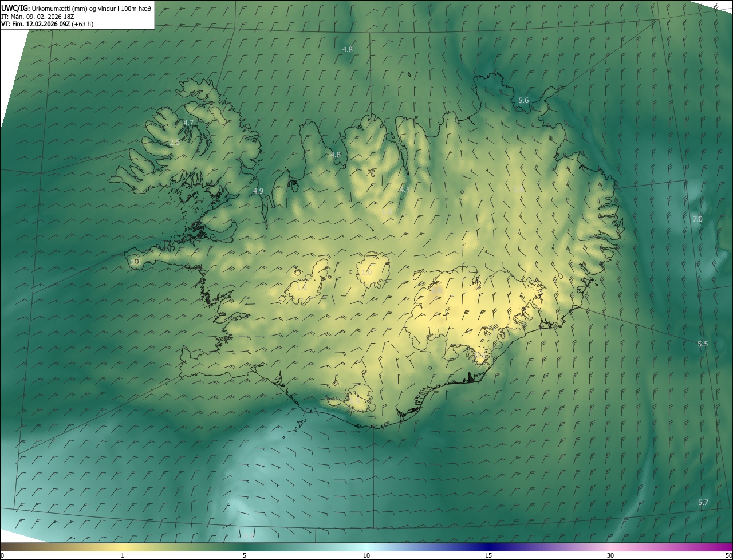Click the 5.6 value on the northeast peninsula
733x560 pixels.
[x=523, y=100]
